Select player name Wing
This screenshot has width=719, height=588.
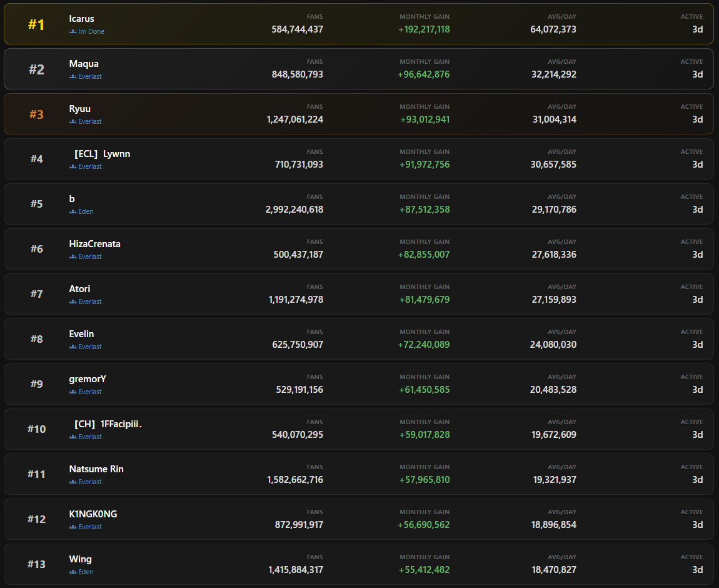point(80,559)
